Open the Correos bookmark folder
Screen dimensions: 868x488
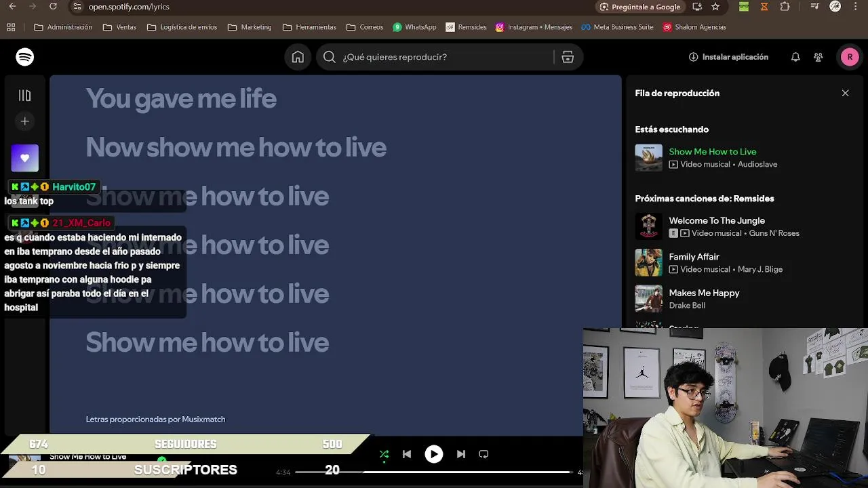[365, 27]
